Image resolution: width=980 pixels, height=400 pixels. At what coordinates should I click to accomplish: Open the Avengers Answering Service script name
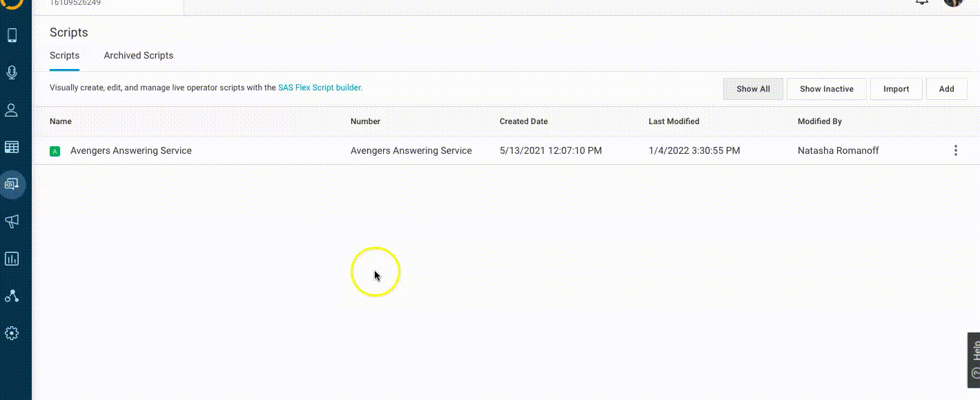(131, 150)
